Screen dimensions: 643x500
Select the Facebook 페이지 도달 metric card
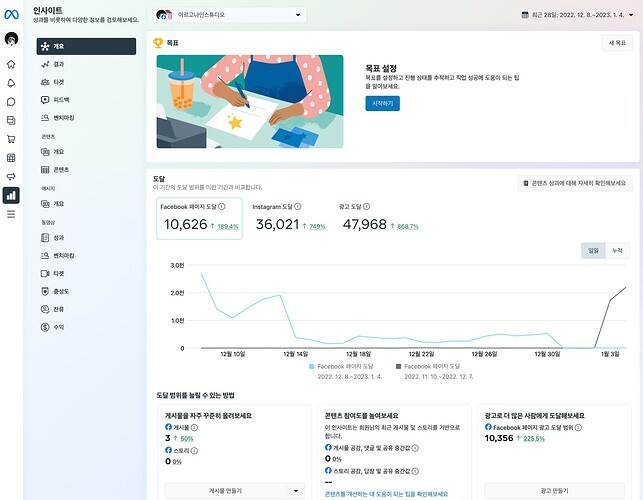pos(198,219)
